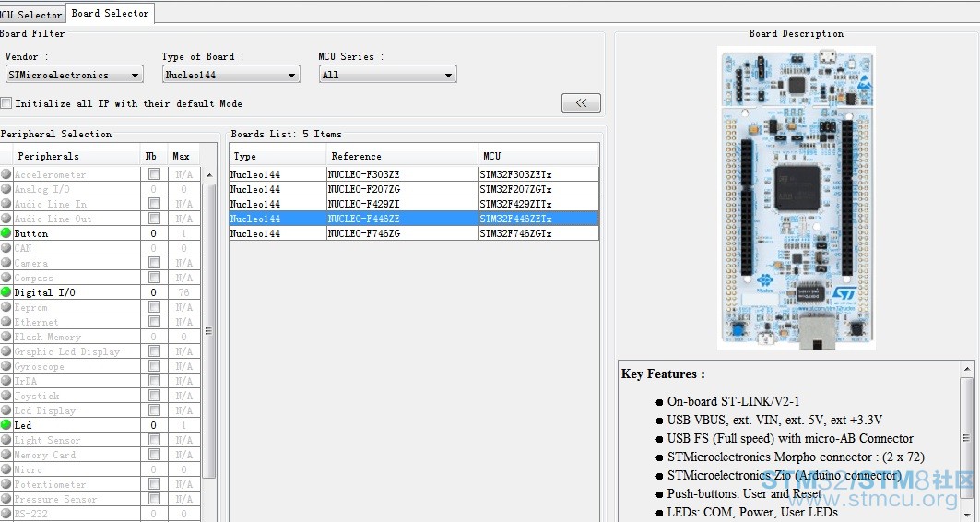Select the NUCLEO-F303ZE board row
This screenshot has height=522, width=980.
tap(414, 173)
